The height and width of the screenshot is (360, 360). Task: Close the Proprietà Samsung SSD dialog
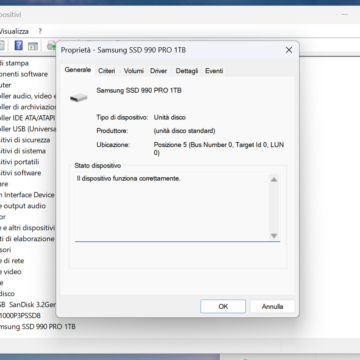coord(289,50)
